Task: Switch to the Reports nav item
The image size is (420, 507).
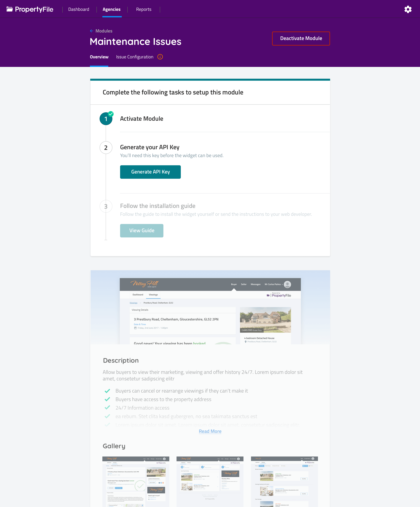Action: pos(144,9)
